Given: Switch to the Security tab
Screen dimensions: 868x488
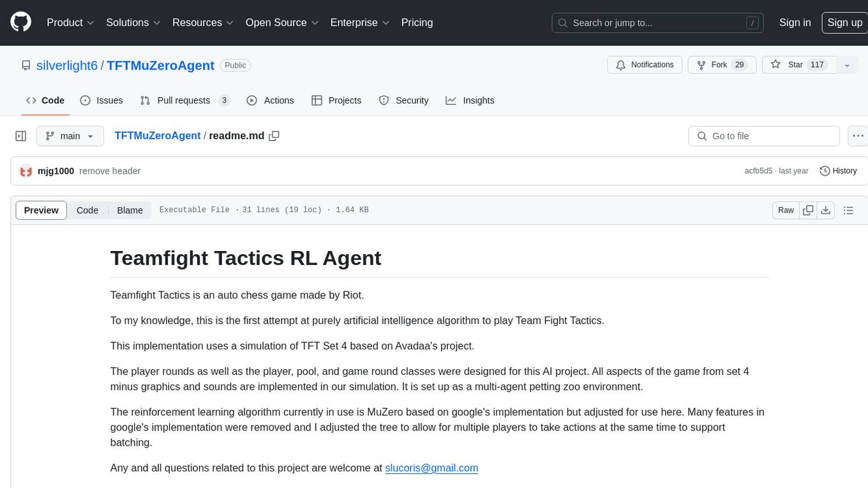Looking at the screenshot, I should [x=403, y=100].
